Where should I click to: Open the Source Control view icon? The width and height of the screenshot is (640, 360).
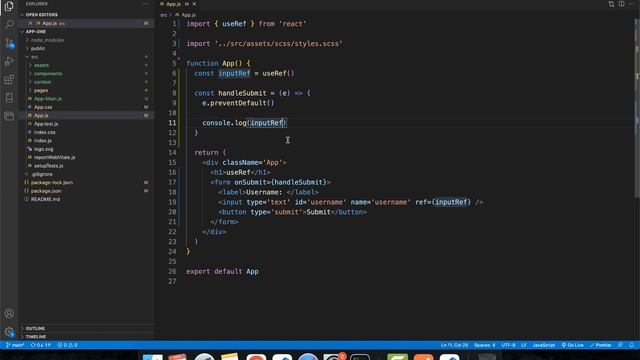[x=9, y=43]
